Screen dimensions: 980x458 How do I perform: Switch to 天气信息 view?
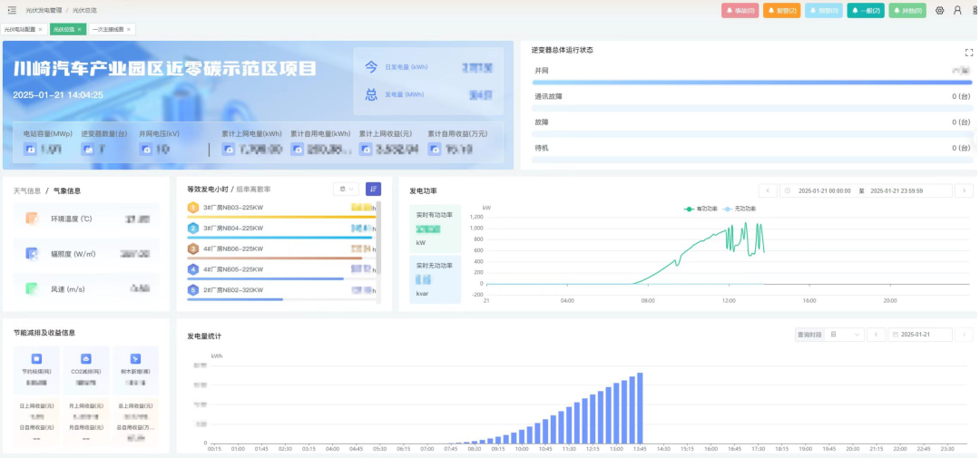click(x=27, y=190)
